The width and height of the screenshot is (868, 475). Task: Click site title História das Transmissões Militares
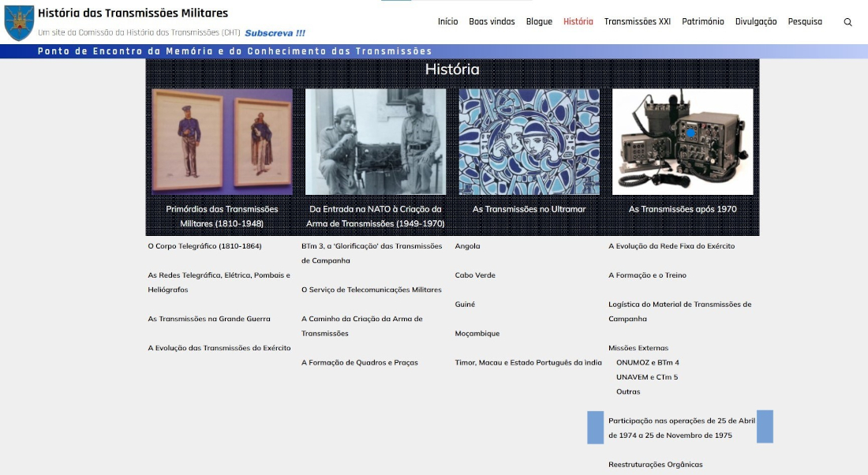click(x=133, y=13)
